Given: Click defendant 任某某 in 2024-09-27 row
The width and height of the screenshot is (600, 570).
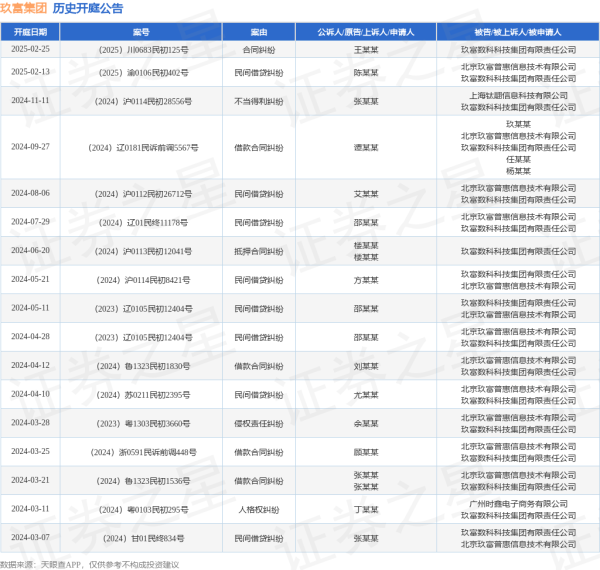Looking at the screenshot, I should coord(518,159).
